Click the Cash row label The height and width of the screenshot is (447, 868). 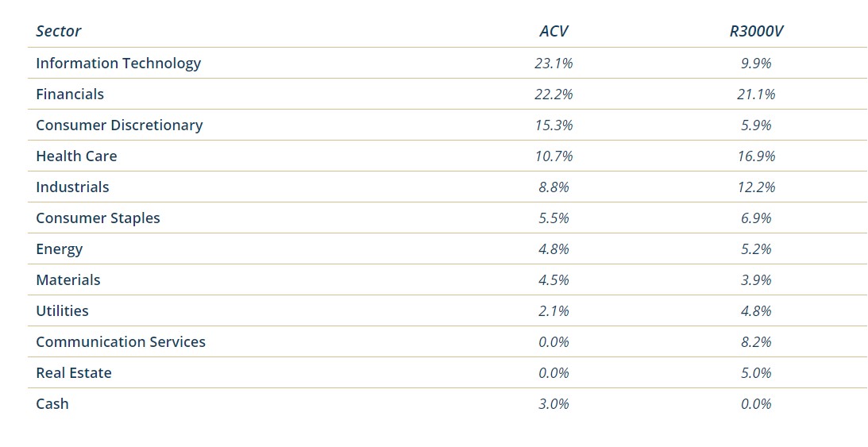[52, 403]
